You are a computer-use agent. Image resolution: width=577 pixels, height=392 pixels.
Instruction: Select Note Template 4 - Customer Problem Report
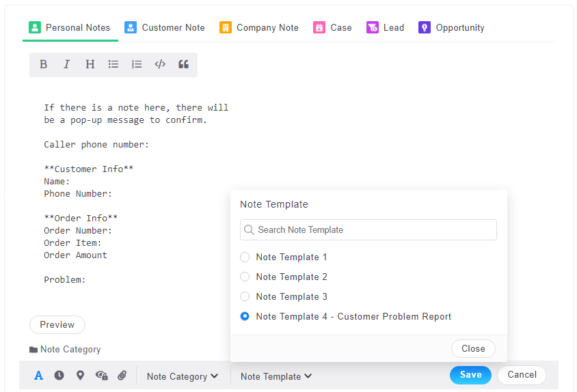tap(245, 317)
